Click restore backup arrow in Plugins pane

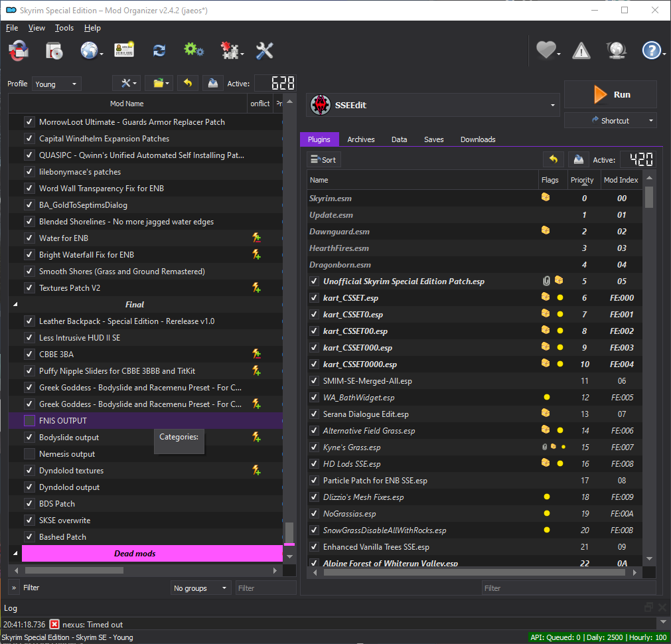point(554,160)
